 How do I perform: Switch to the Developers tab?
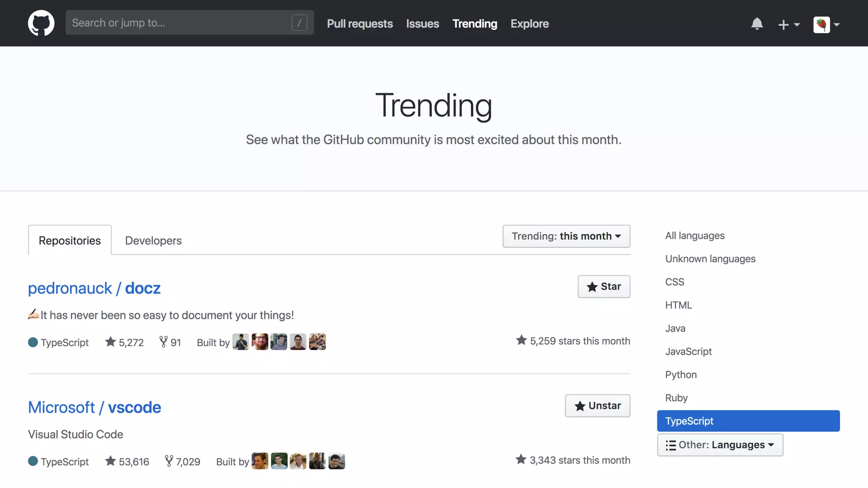[x=153, y=241]
